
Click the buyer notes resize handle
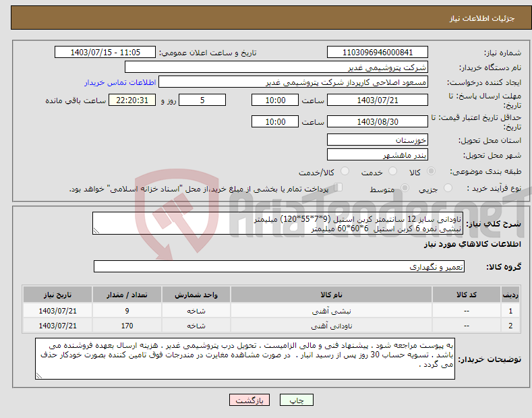point(38,376)
